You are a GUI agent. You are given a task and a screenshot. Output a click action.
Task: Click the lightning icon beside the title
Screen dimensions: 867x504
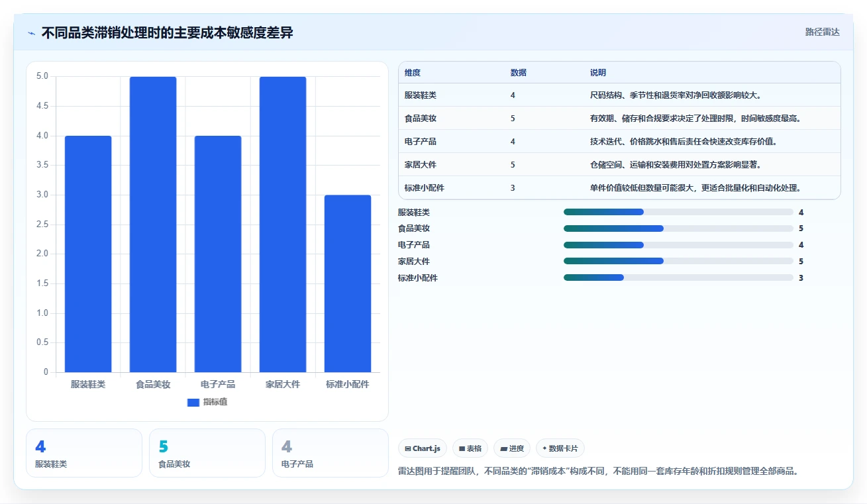click(32, 33)
